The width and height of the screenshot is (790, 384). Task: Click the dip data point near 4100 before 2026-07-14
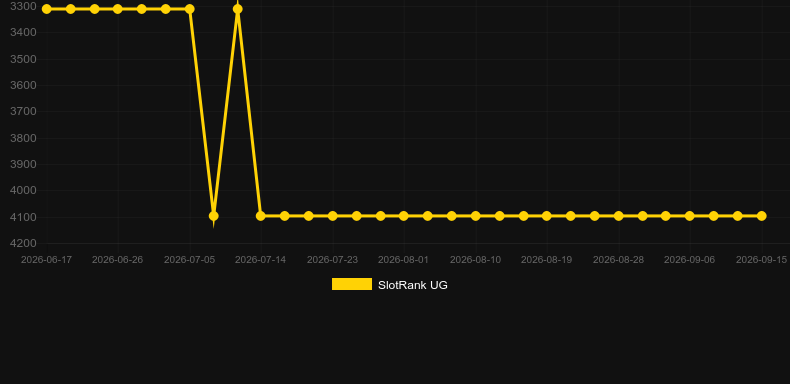(213, 216)
